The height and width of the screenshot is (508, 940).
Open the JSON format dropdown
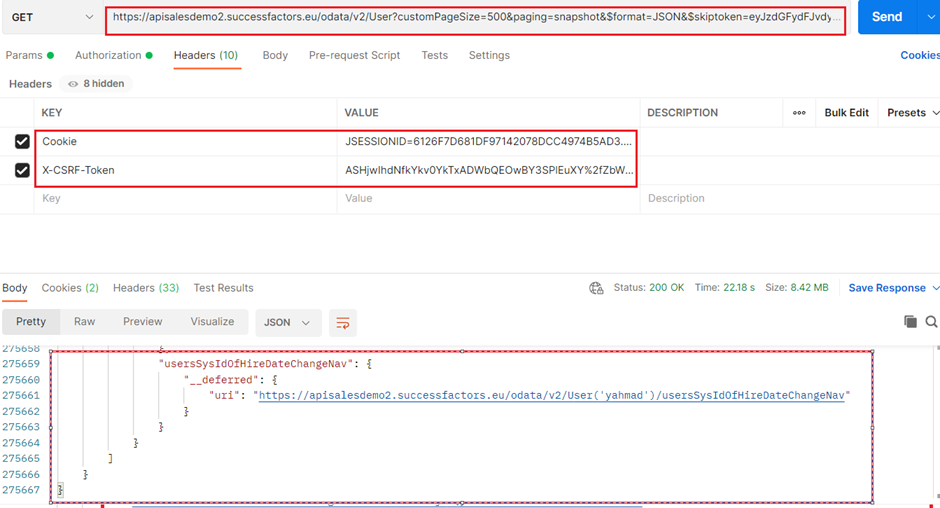288,323
